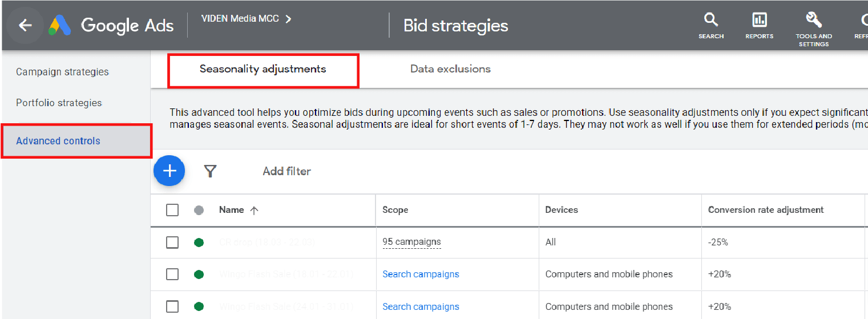This screenshot has height=319, width=868.
Task: Expand the 95 campaigns scope details
Action: pyautogui.click(x=411, y=242)
